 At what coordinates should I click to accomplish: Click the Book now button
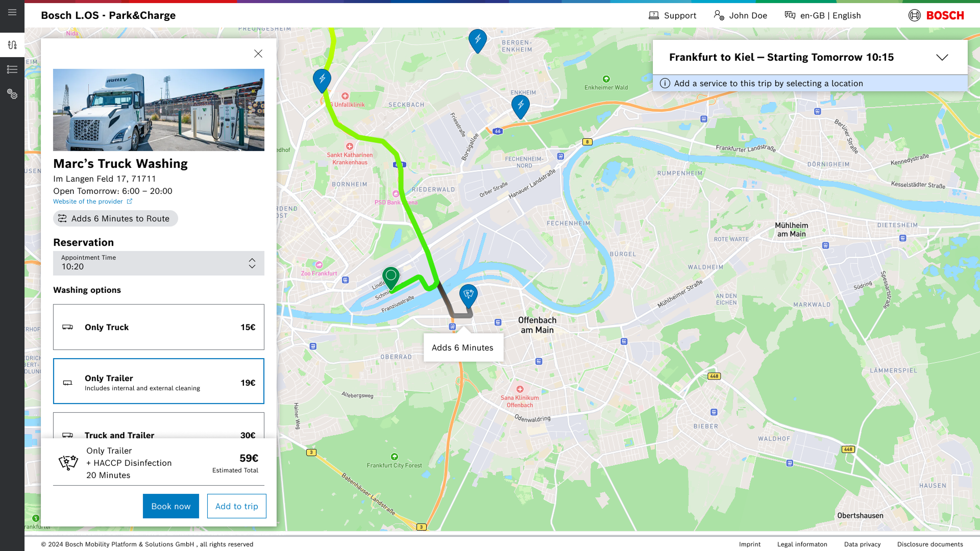tap(170, 506)
